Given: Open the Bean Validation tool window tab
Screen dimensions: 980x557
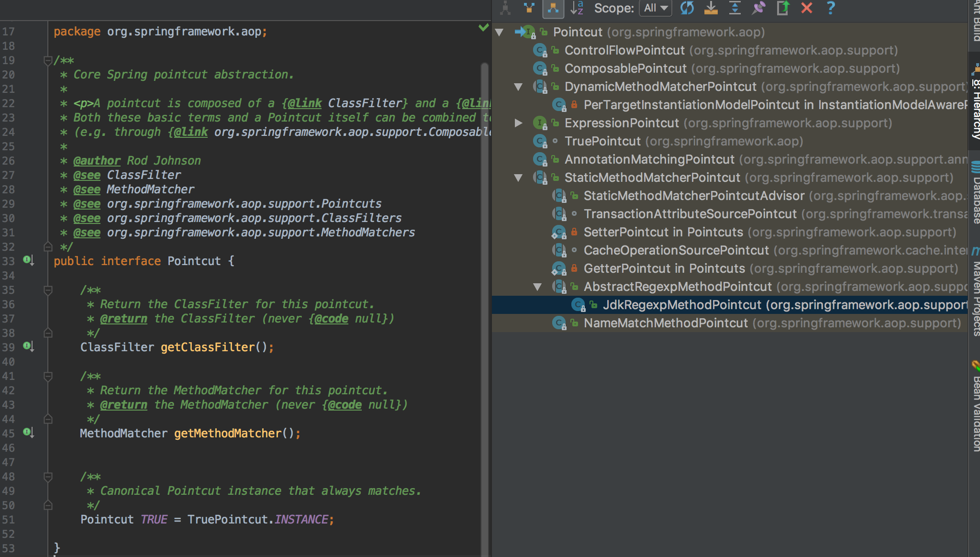Looking at the screenshot, I should click(x=975, y=407).
